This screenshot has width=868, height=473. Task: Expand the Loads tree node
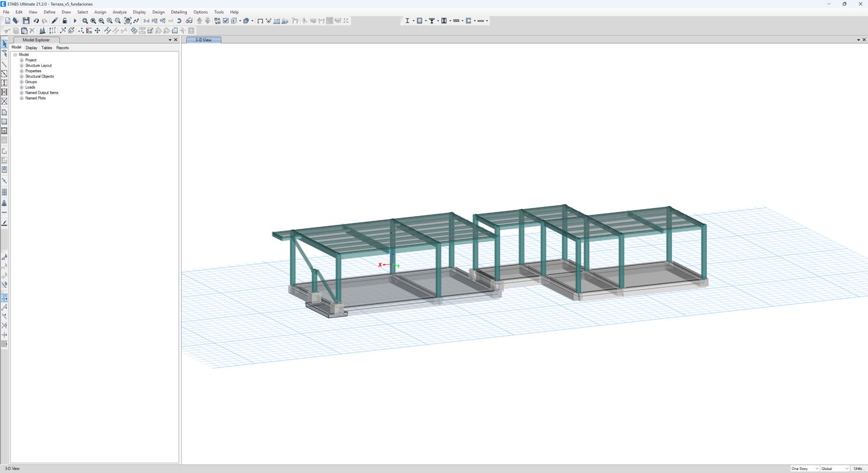[x=22, y=87]
